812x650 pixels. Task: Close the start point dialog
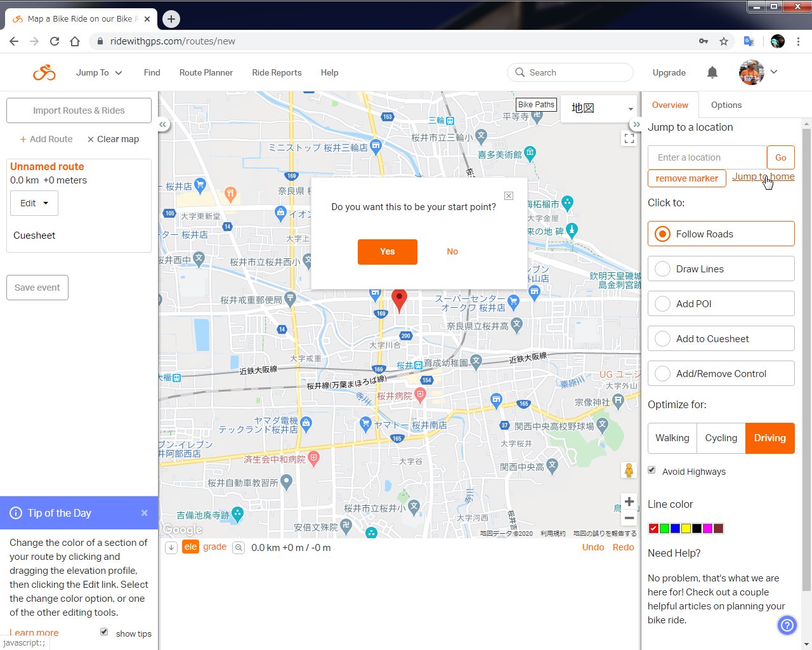point(509,196)
